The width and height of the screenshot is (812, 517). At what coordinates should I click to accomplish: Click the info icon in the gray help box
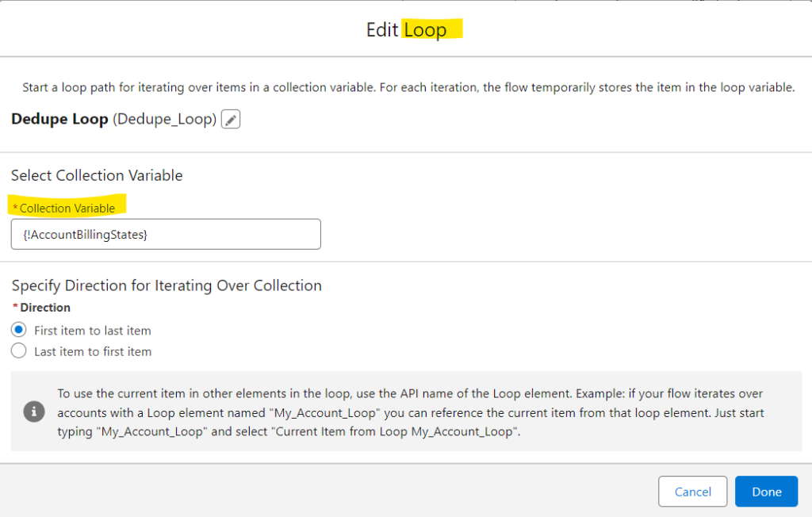click(34, 412)
